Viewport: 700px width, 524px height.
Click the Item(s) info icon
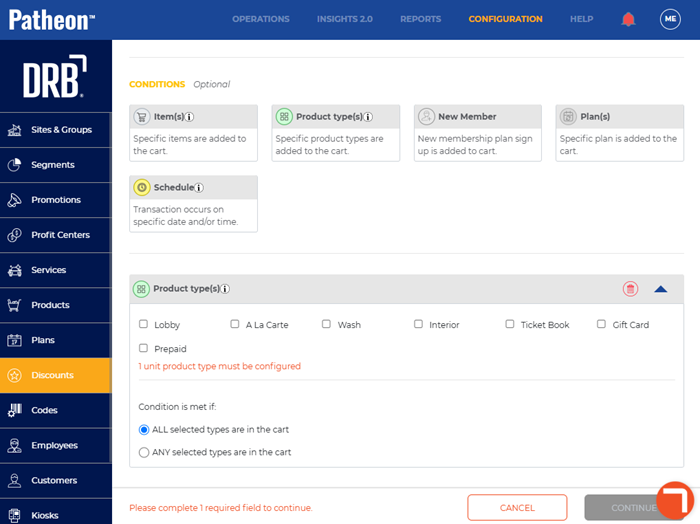click(189, 117)
